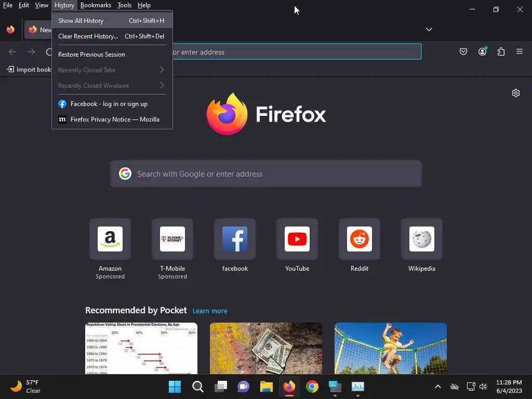The width and height of the screenshot is (532, 399).
Task: Expand the list all tabs chevron
Action: (x=429, y=30)
